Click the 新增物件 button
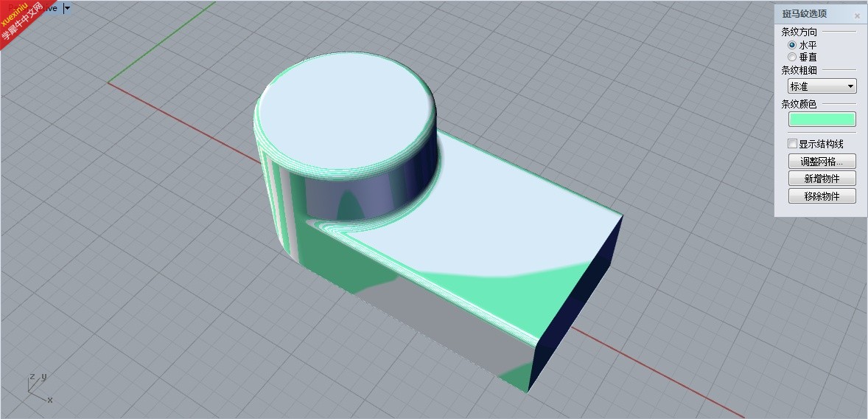Image resolution: width=868 pixels, height=419 pixels. pos(822,179)
